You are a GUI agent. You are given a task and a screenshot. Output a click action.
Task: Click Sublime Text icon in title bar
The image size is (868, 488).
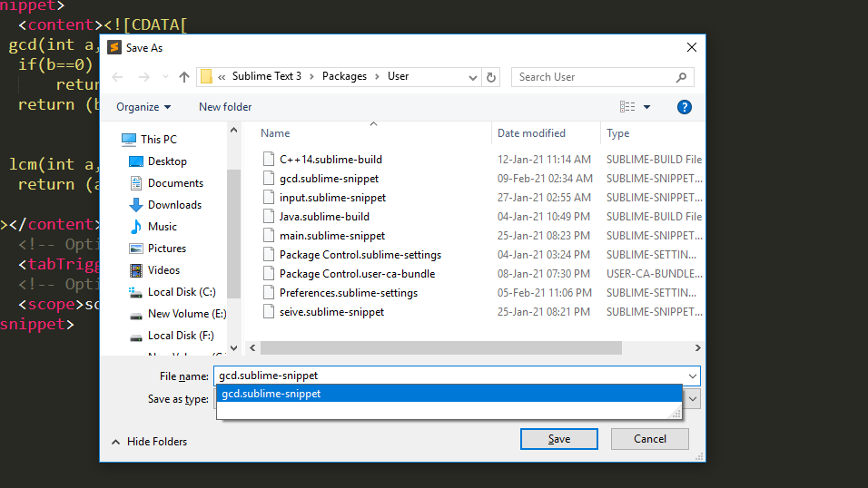[114, 47]
